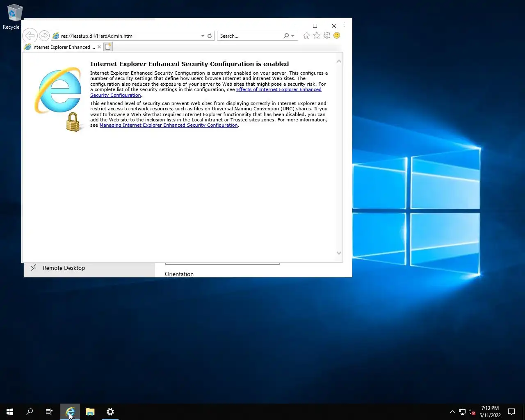The height and width of the screenshot is (420, 525).
Task: Click the taskbar search magnifier icon
Action: (x=30, y=412)
